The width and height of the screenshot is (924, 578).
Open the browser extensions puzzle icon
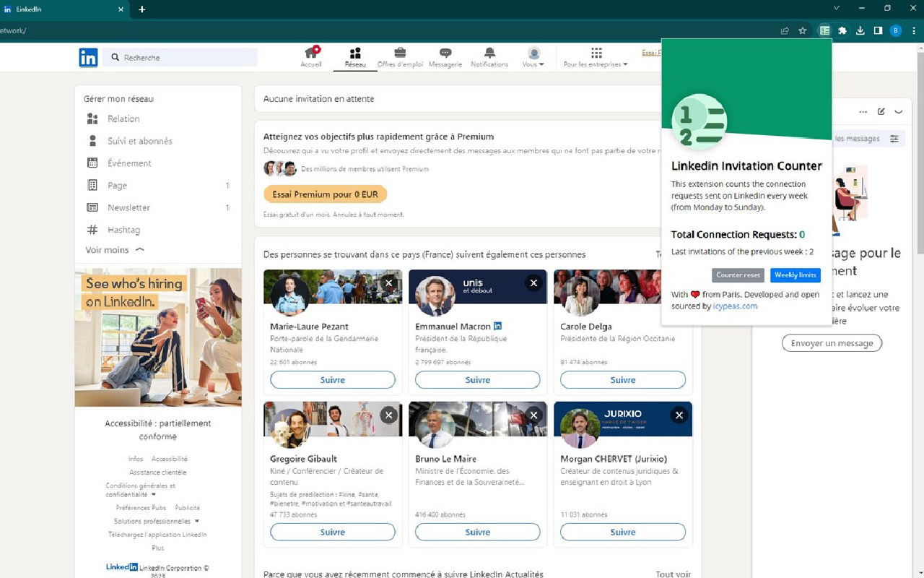[x=842, y=30]
